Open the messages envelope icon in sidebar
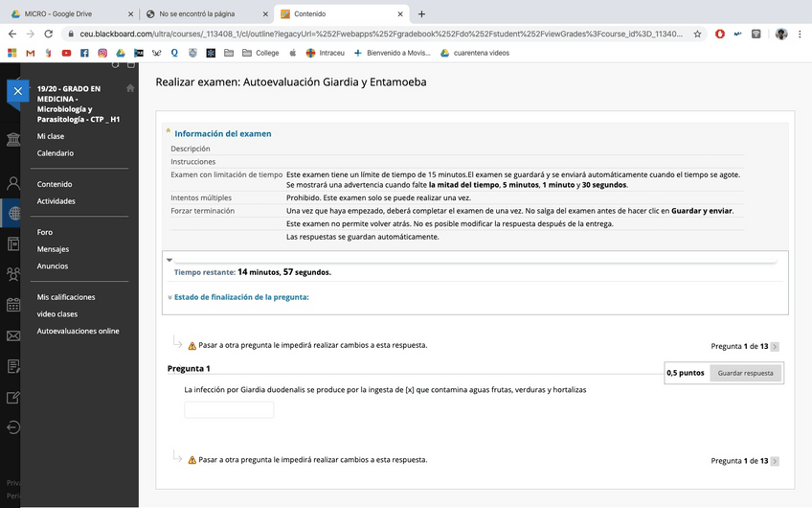The width and height of the screenshot is (812, 508). click(12, 335)
